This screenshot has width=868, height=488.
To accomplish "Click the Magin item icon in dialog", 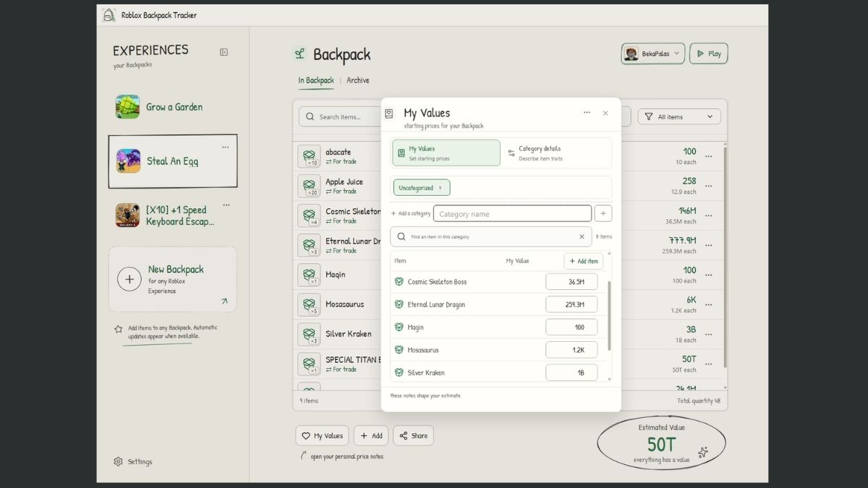I will (x=399, y=328).
